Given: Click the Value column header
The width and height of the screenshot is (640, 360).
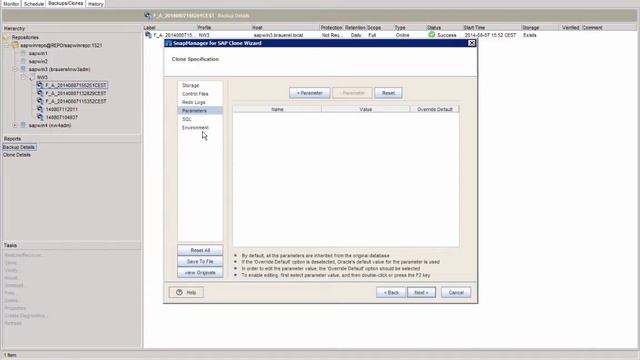Looking at the screenshot, I should (x=366, y=109).
